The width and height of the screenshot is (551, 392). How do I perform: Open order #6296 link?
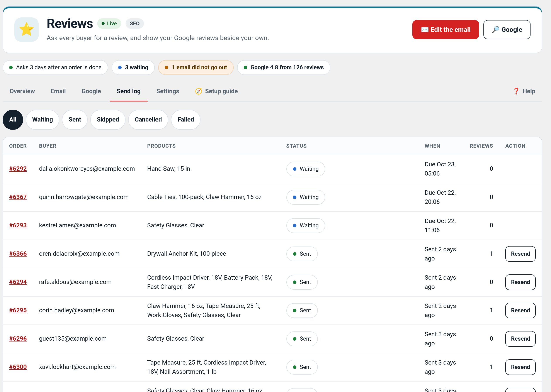click(18, 338)
